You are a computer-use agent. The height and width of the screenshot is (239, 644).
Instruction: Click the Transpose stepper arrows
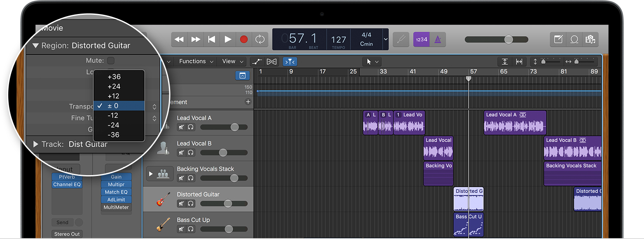click(154, 107)
